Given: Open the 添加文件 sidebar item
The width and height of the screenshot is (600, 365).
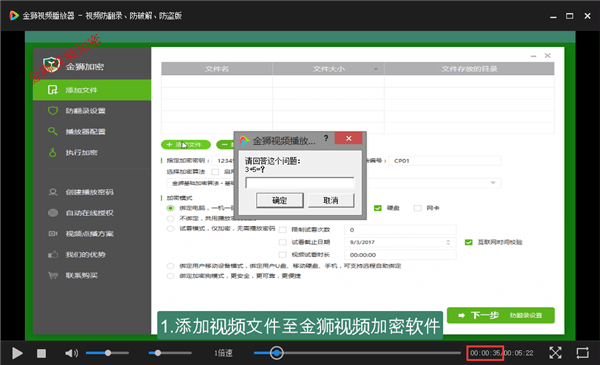Looking at the screenshot, I should tap(92, 90).
